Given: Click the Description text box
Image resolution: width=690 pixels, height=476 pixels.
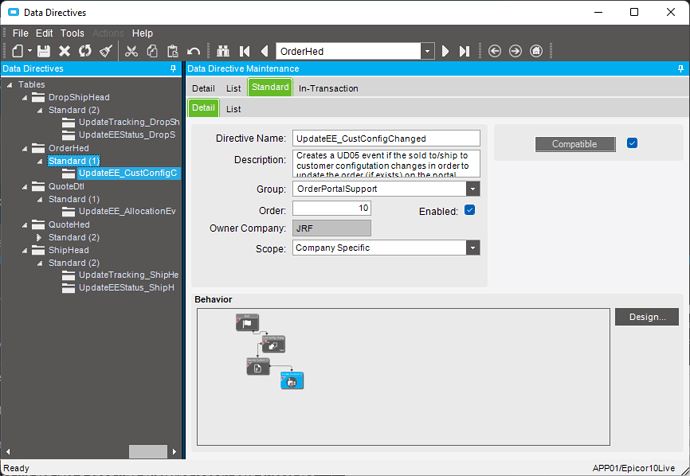Looking at the screenshot, I should (386, 164).
